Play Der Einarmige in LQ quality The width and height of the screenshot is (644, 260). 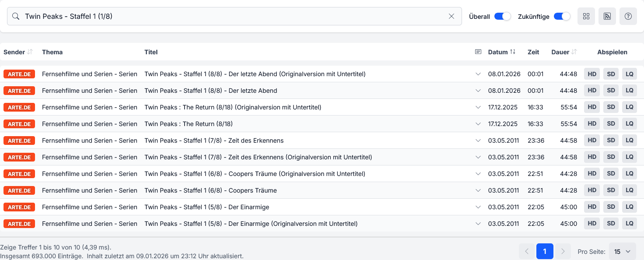(x=630, y=207)
